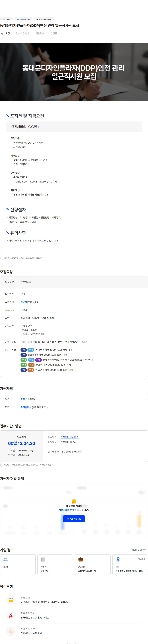Click the 6호선 badge beside 신당역
Screen dimensions: 148x644
[x=31, y=365]
